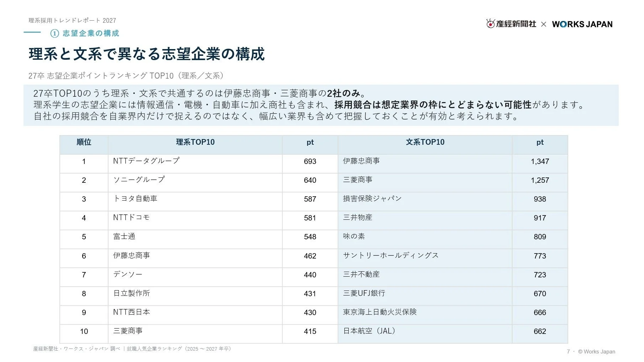Click the 938 point value

(x=540, y=199)
